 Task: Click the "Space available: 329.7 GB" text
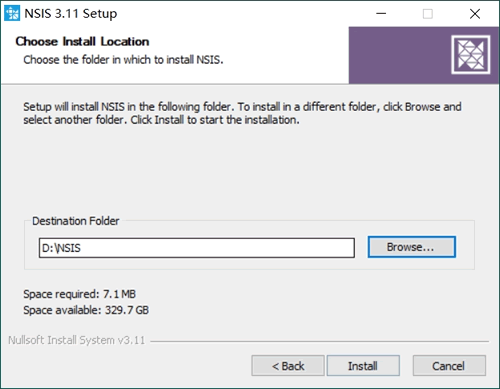tap(86, 310)
